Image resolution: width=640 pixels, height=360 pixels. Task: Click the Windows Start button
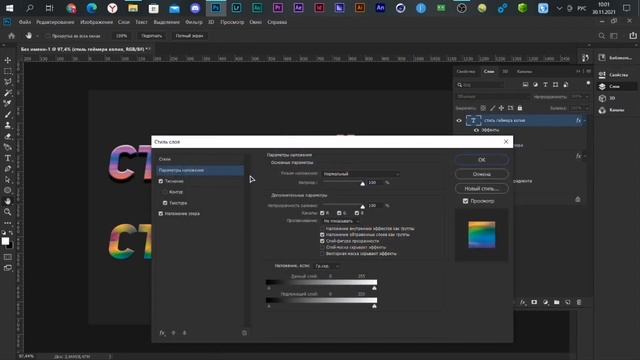tap(9, 8)
